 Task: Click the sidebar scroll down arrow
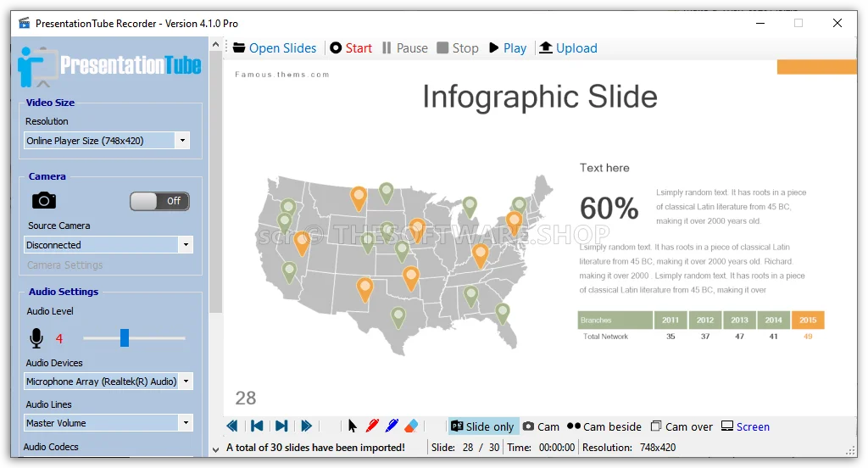[216, 449]
